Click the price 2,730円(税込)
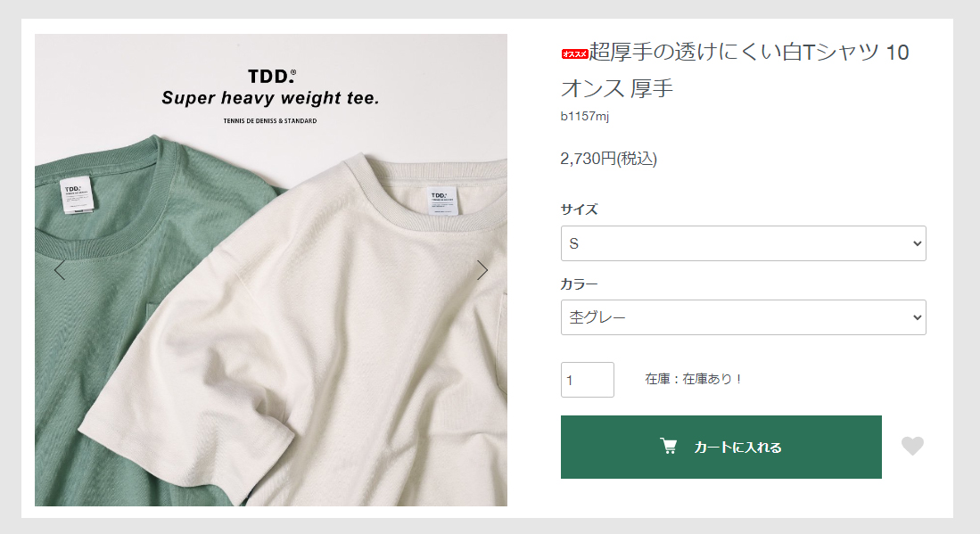Image resolution: width=980 pixels, height=534 pixels. (609, 159)
